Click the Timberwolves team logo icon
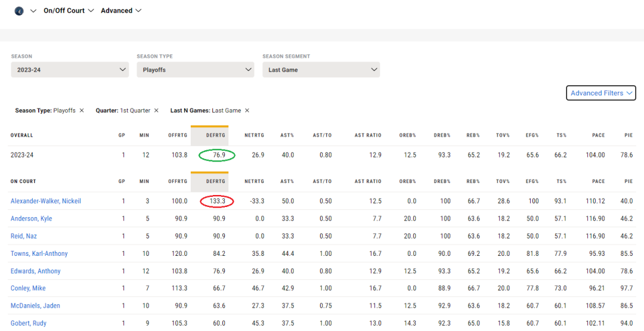 (19, 11)
